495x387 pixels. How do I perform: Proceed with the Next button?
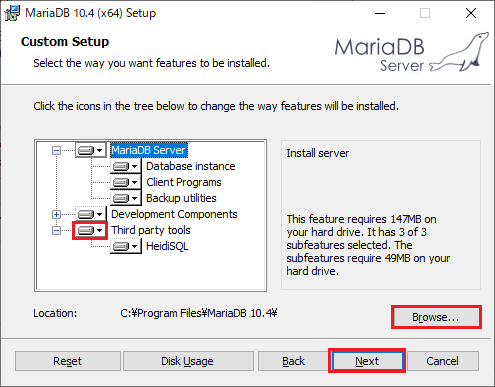coord(367,361)
